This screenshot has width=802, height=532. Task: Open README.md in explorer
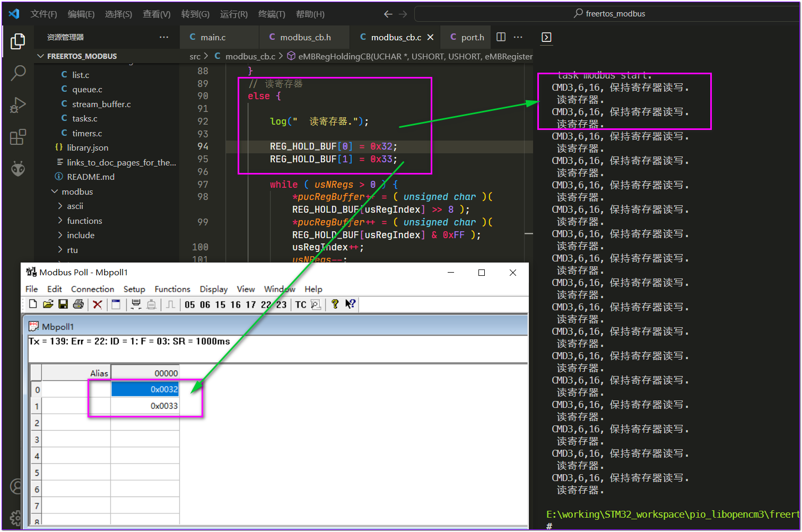91,177
